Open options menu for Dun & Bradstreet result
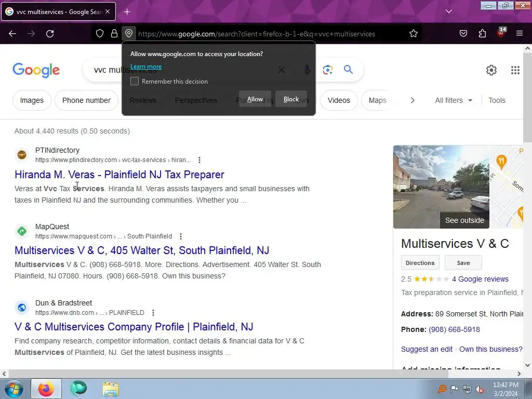The height and width of the screenshot is (399, 532). [153, 312]
